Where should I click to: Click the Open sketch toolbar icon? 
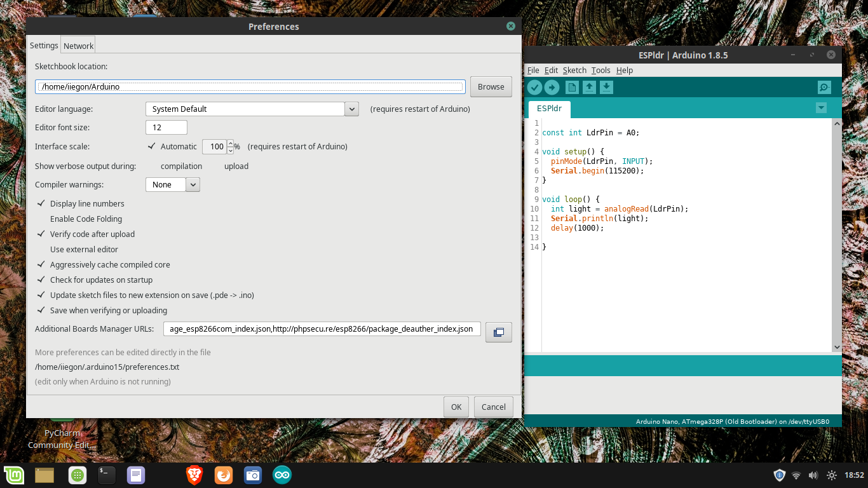point(589,88)
